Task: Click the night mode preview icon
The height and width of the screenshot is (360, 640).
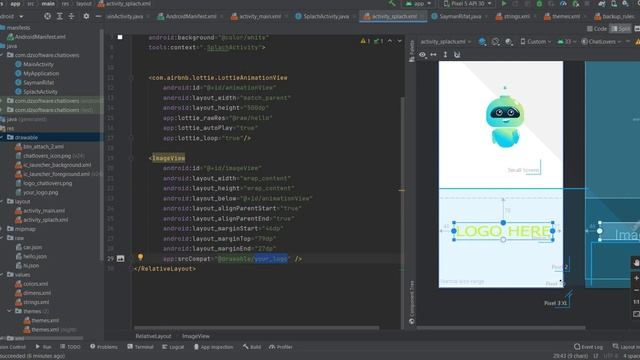Action: (509, 42)
